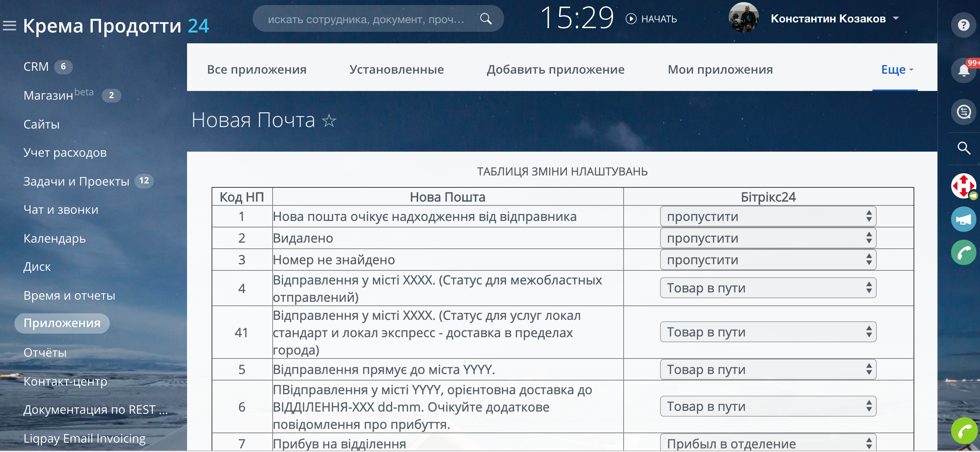
Task: Open Учет расходов in the left menu
Action: [65, 153]
